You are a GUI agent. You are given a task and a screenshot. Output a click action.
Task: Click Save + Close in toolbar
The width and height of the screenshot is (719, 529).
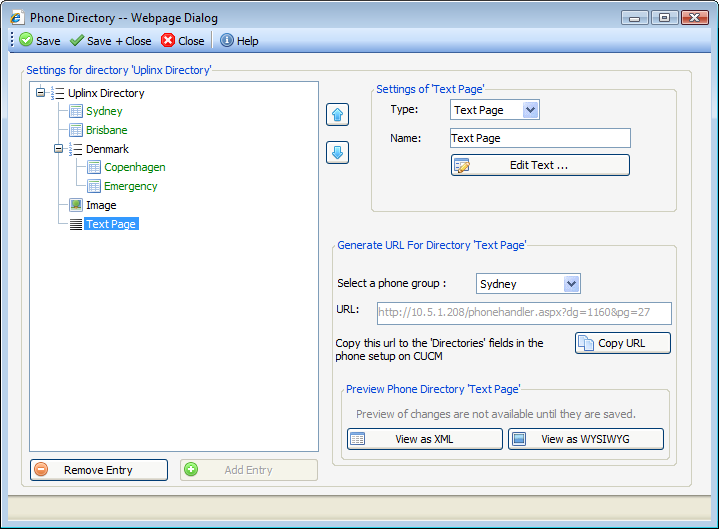(x=110, y=41)
